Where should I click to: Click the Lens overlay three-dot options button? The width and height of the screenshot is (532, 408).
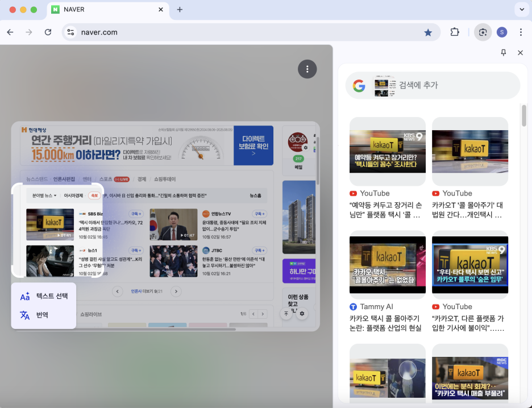(x=307, y=69)
